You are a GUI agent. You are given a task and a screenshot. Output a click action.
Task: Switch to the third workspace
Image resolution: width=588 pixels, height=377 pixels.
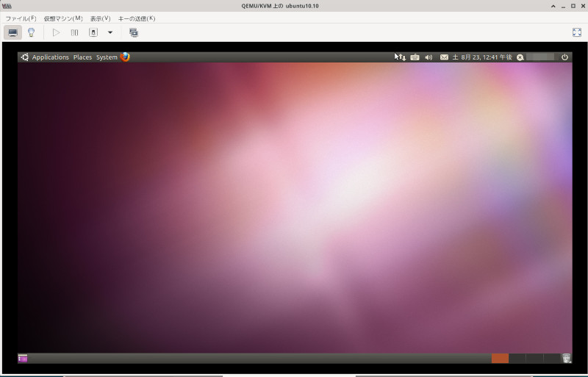click(x=534, y=358)
